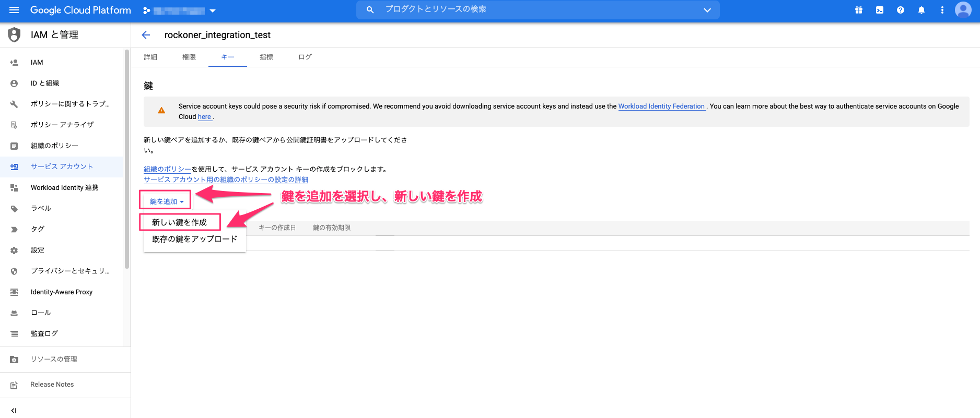Go back with the left arrow
The image size is (980, 418).
[146, 35]
